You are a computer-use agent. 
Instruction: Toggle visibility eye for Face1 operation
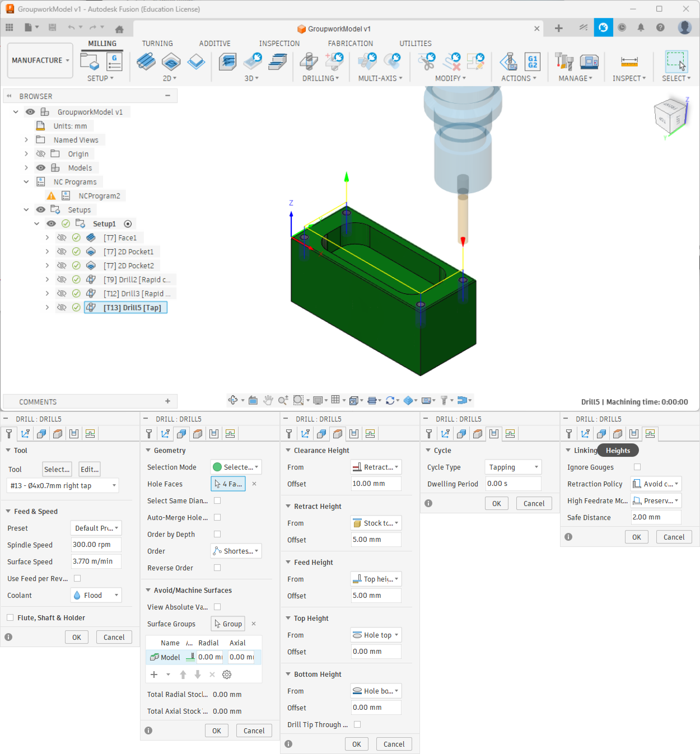62,237
